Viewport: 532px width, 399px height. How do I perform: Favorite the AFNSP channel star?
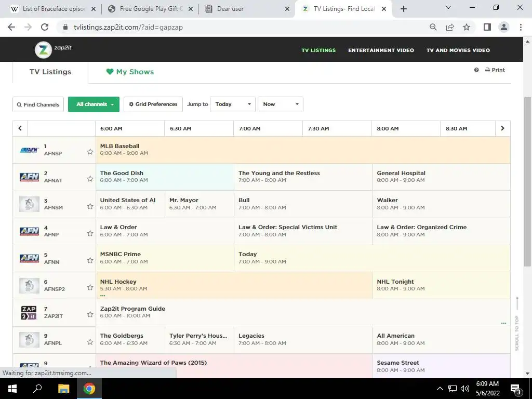90,152
